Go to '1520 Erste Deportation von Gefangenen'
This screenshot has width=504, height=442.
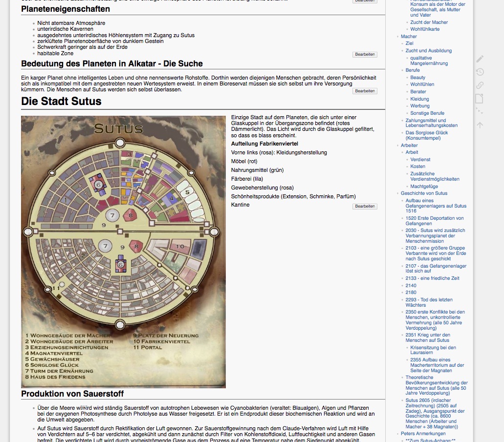coord(434,221)
